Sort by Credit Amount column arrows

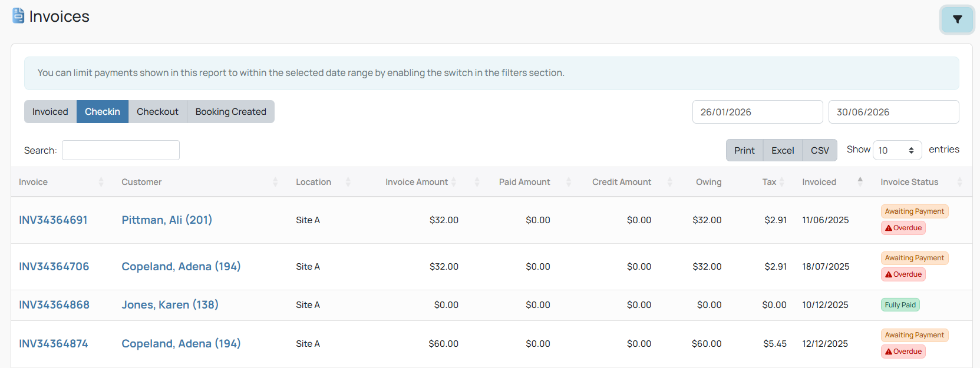coord(669,182)
